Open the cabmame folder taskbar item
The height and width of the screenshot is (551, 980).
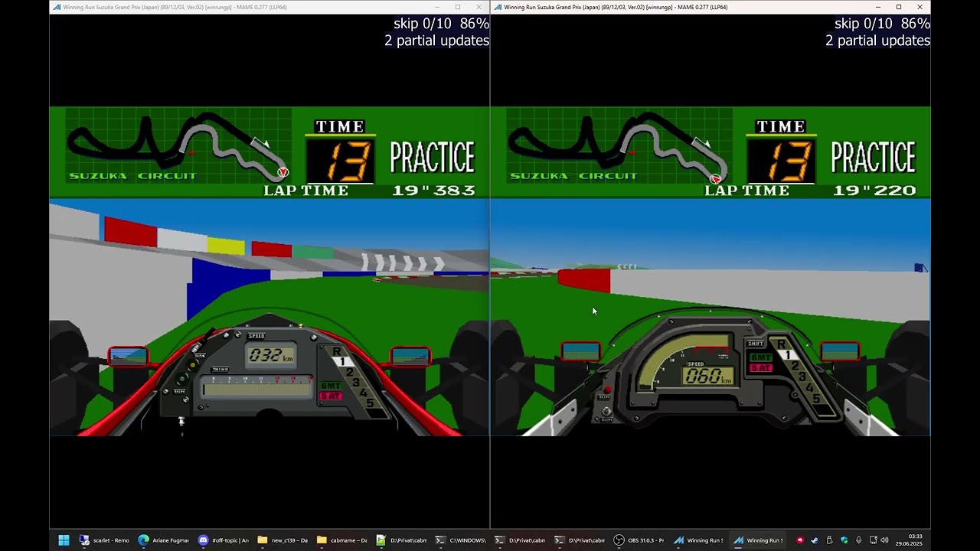[343, 540]
